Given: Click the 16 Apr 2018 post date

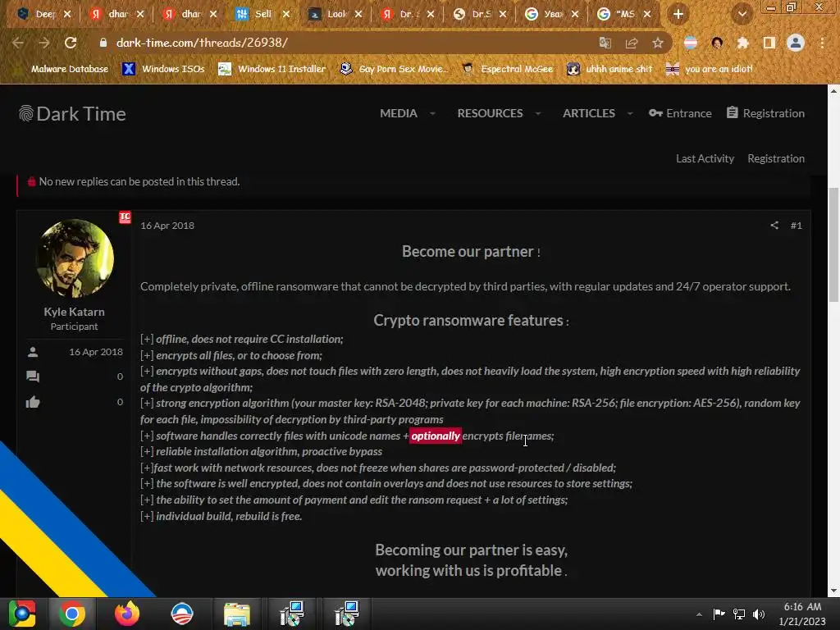Looking at the screenshot, I should click(x=167, y=226).
